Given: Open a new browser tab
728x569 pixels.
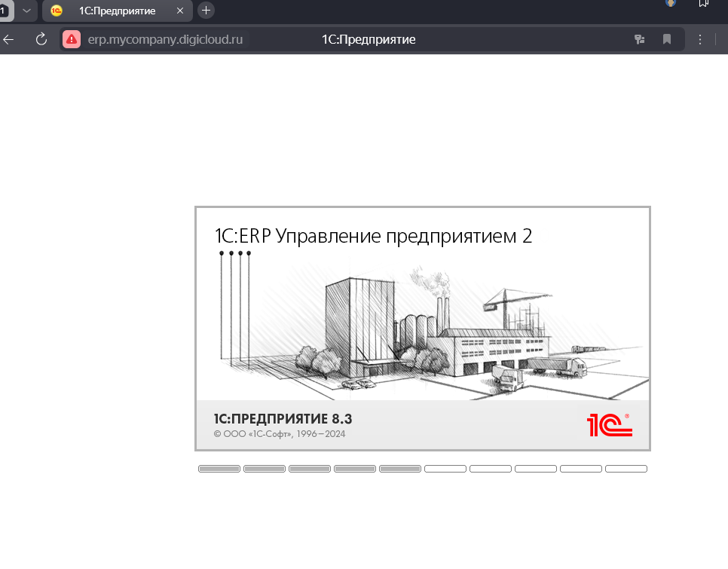Looking at the screenshot, I should tap(206, 11).
